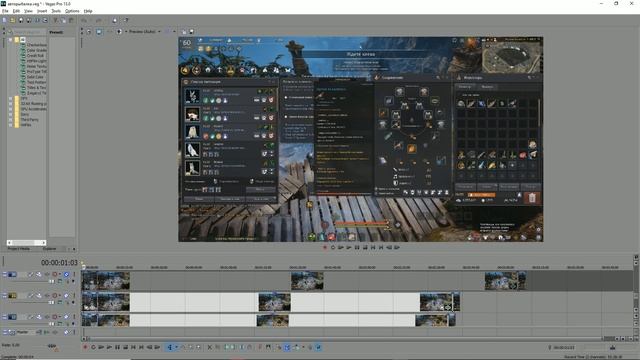Toggle Loop Playback in preview transport
Screen dimensions: 640x360
click(x=333, y=247)
